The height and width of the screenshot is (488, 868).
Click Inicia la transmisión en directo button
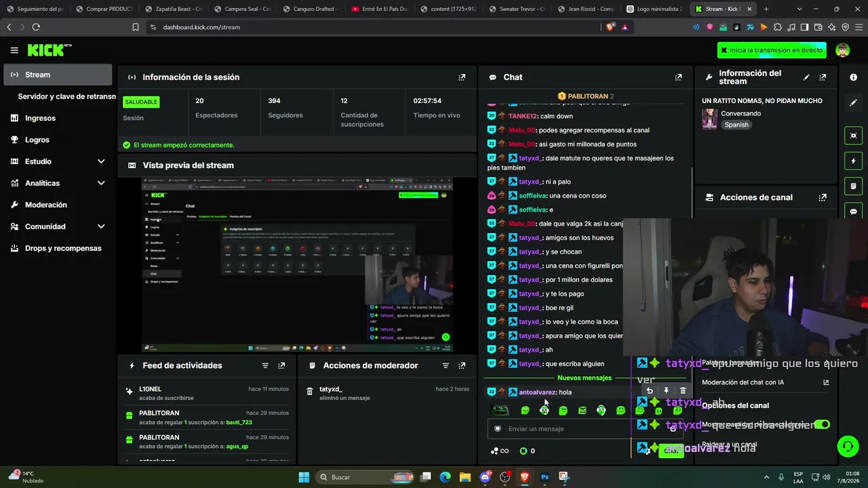coord(772,50)
